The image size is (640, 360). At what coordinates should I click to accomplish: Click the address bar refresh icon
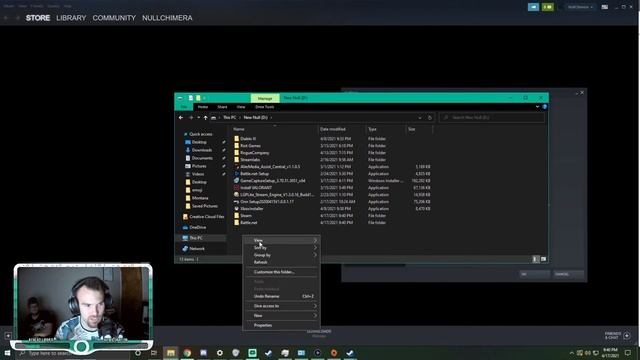point(430,118)
